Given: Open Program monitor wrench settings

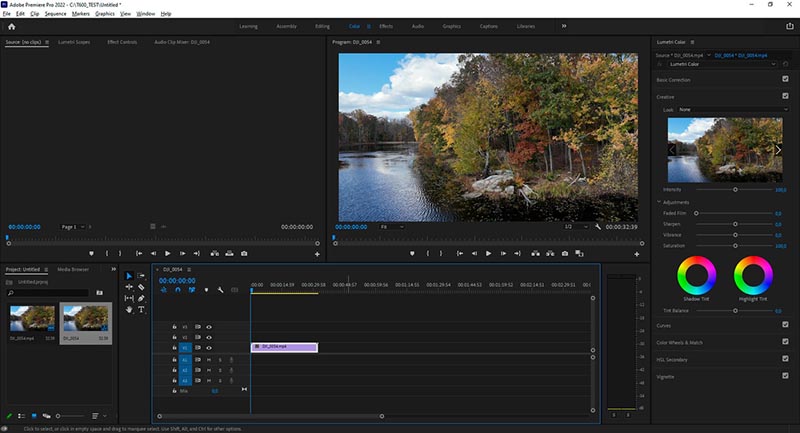Looking at the screenshot, I should pyautogui.click(x=597, y=227).
